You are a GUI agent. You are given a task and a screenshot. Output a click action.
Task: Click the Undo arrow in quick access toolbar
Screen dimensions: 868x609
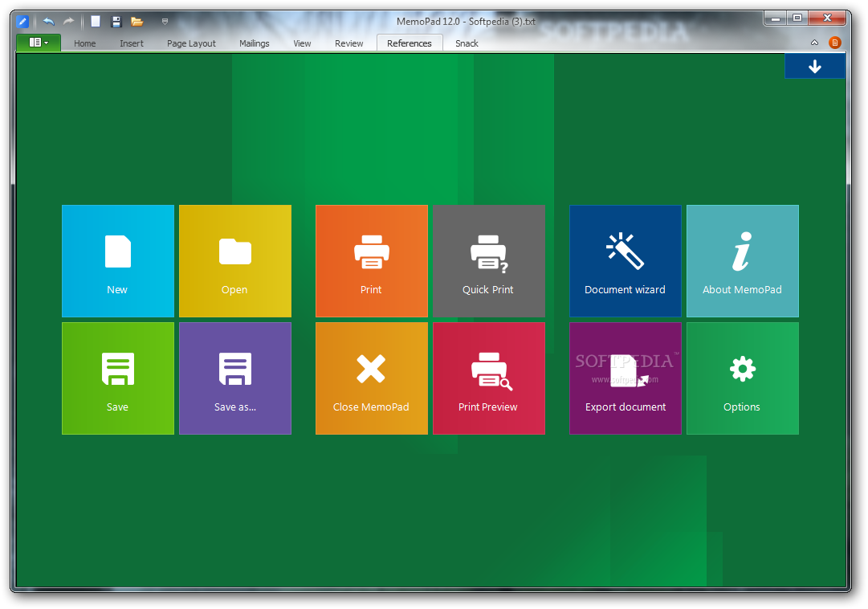point(49,22)
